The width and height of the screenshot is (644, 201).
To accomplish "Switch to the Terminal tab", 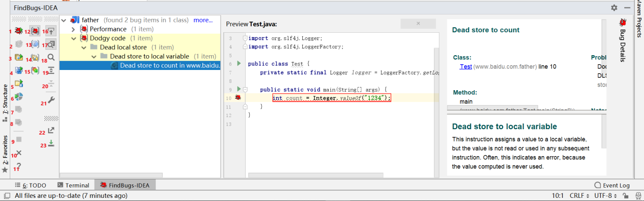I will pyautogui.click(x=74, y=185).
